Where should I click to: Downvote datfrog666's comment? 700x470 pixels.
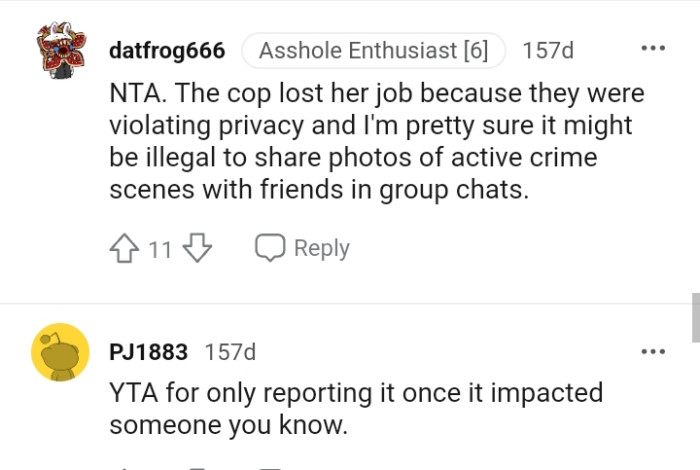click(x=197, y=248)
